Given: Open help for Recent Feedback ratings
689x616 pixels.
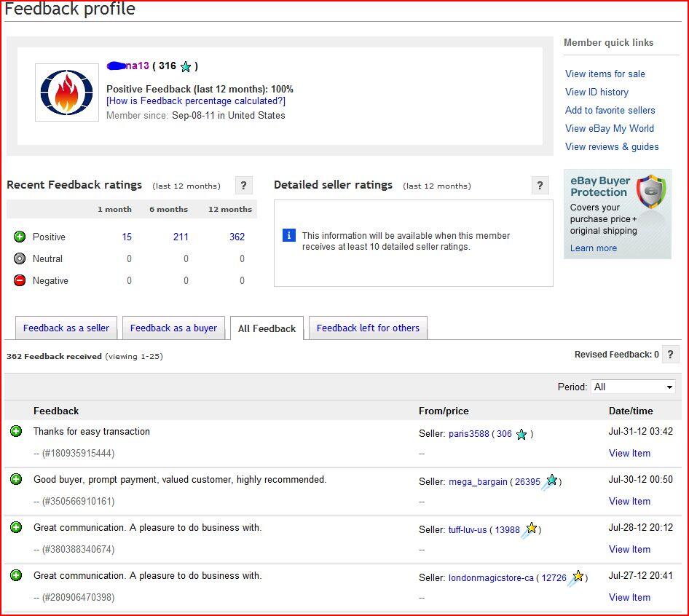Looking at the screenshot, I should [x=243, y=186].
